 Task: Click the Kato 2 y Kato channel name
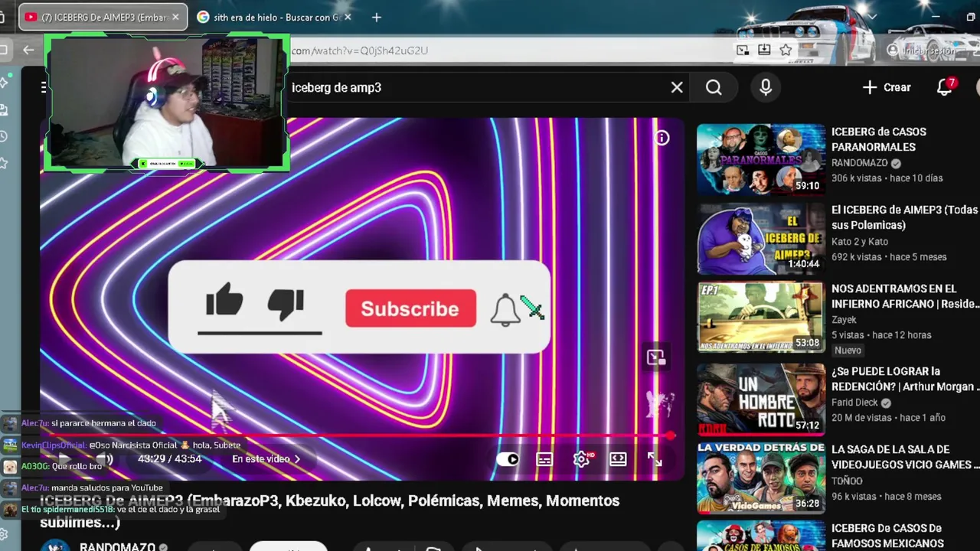coord(860,242)
